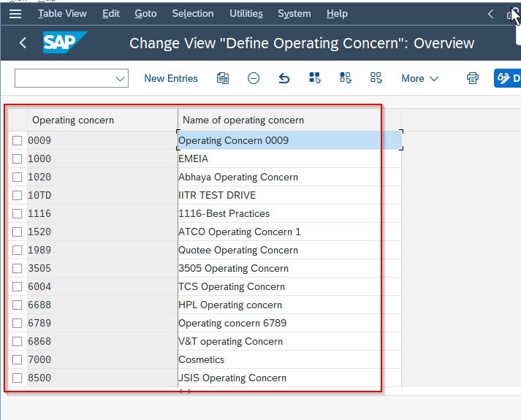Click operating concern code 8500
This screenshot has width=521, height=420.
[x=102, y=378]
